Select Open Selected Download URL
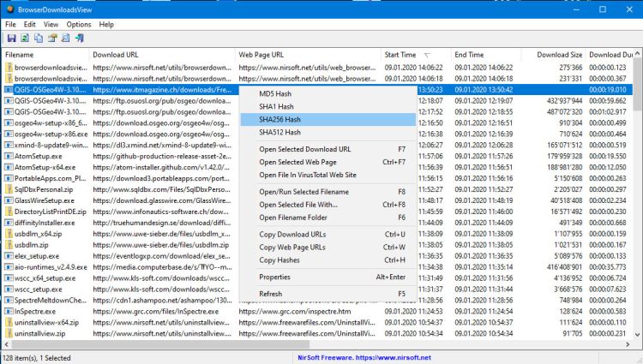This screenshot has width=643, height=364. point(328,149)
